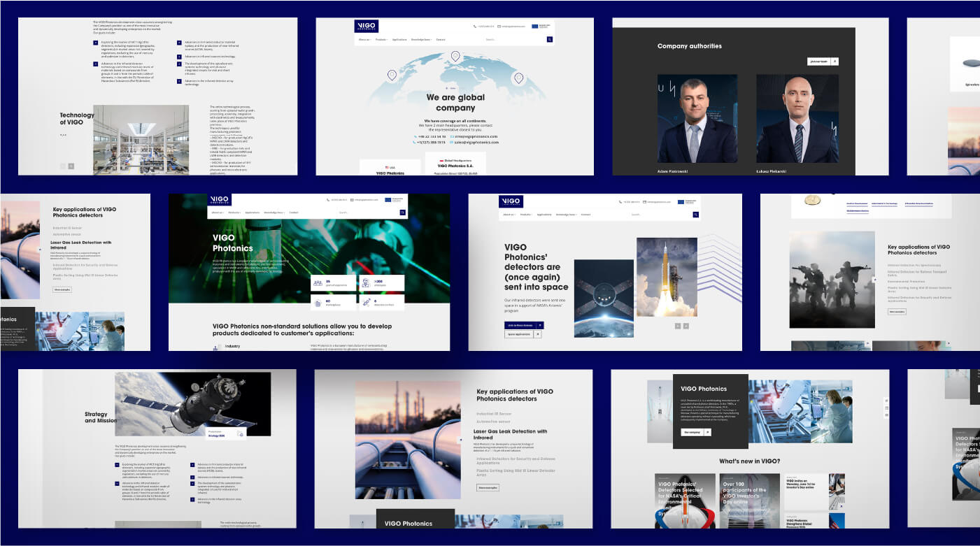Expand About us menu on green laser page
980x546 pixels.
(218, 213)
